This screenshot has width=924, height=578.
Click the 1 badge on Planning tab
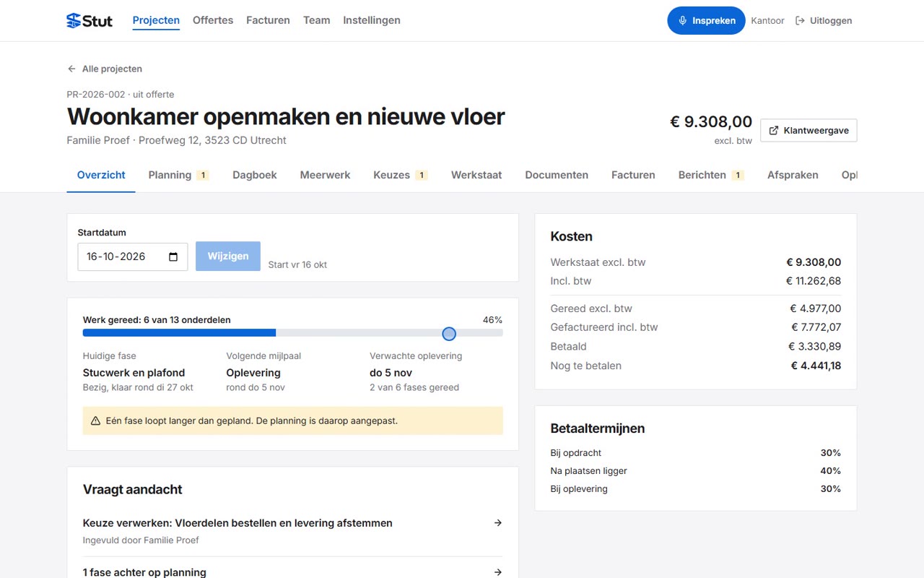(x=203, y=175)
